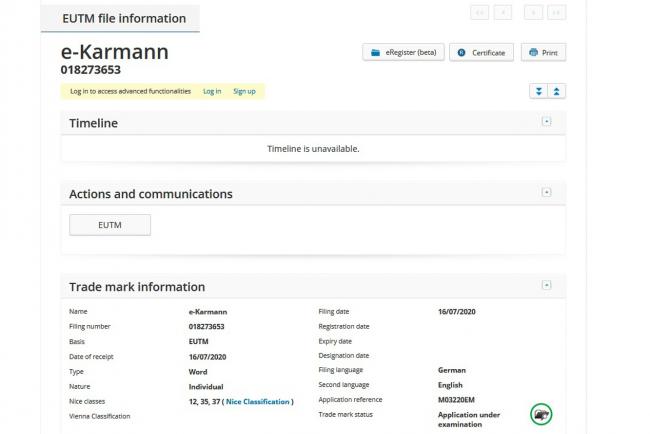Viewport: 650px width, 434px height.
Task: Click the Trade mark status label
Action: click(345, 415)
